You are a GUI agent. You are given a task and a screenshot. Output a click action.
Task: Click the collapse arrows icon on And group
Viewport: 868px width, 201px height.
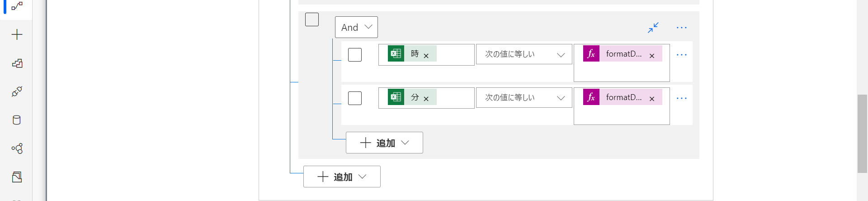(653, 28)
